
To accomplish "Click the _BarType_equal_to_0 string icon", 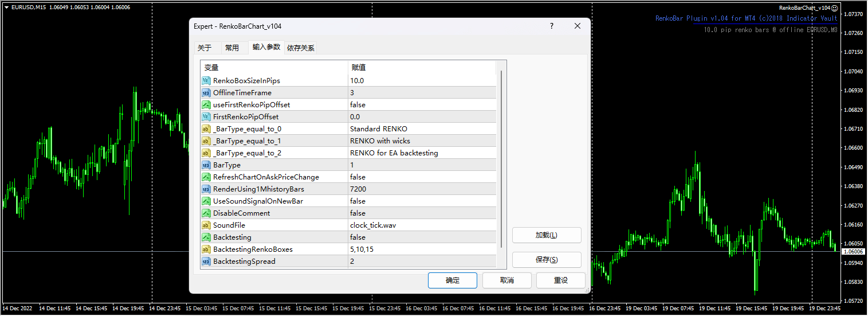I will pos(206,129).
